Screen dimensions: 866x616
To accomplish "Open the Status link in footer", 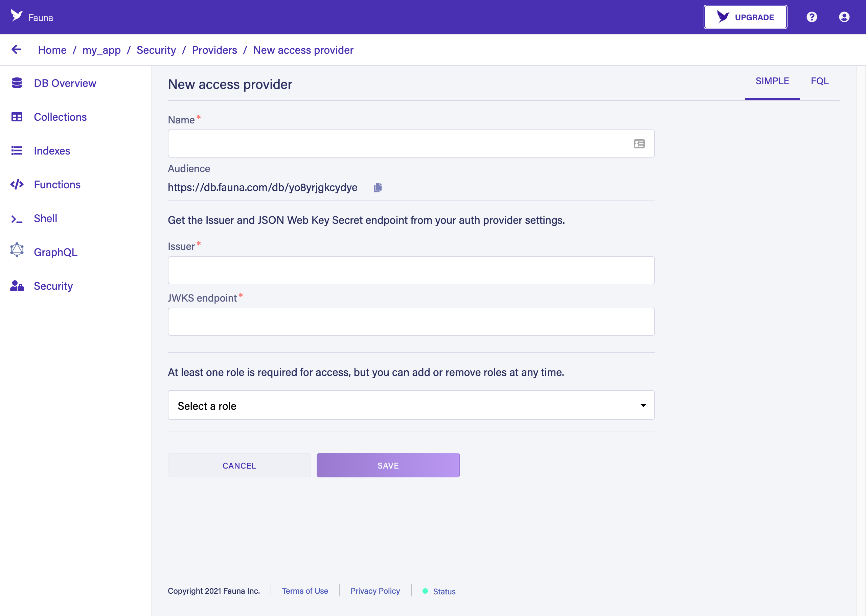I will click(444, 591).
